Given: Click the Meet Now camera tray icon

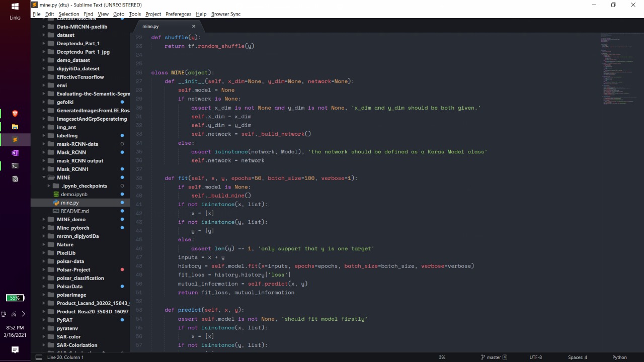Looking at the screenshot, I should coord(4,314).
